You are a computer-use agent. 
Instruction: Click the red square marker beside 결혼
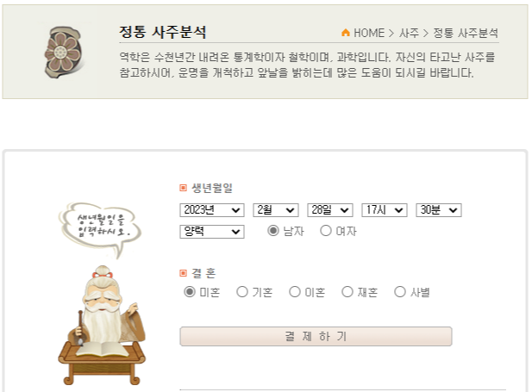click(183, 273)
